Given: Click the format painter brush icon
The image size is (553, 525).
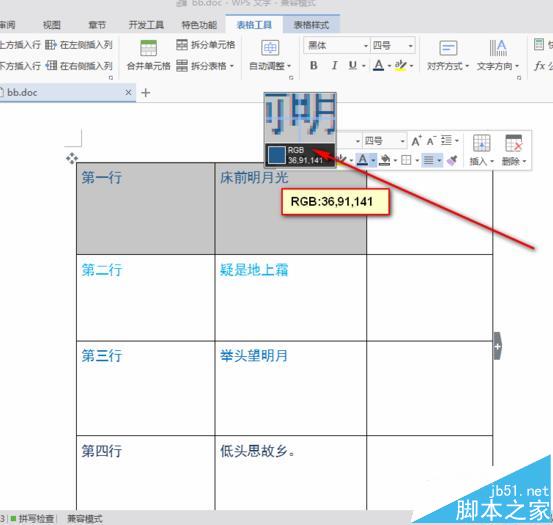Looking at the screenshot, I should coord(452,160).
